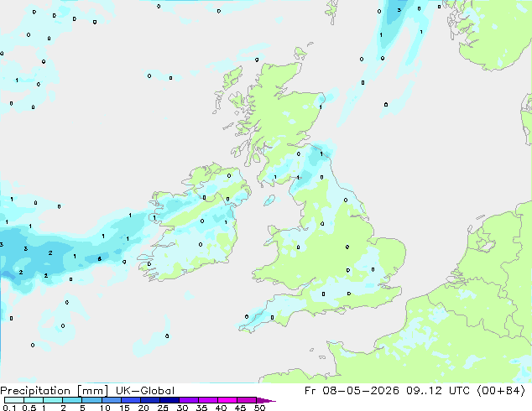Click the "(00+84)" forecast offset text
The image size is (532, 411).
pos(501,391)
